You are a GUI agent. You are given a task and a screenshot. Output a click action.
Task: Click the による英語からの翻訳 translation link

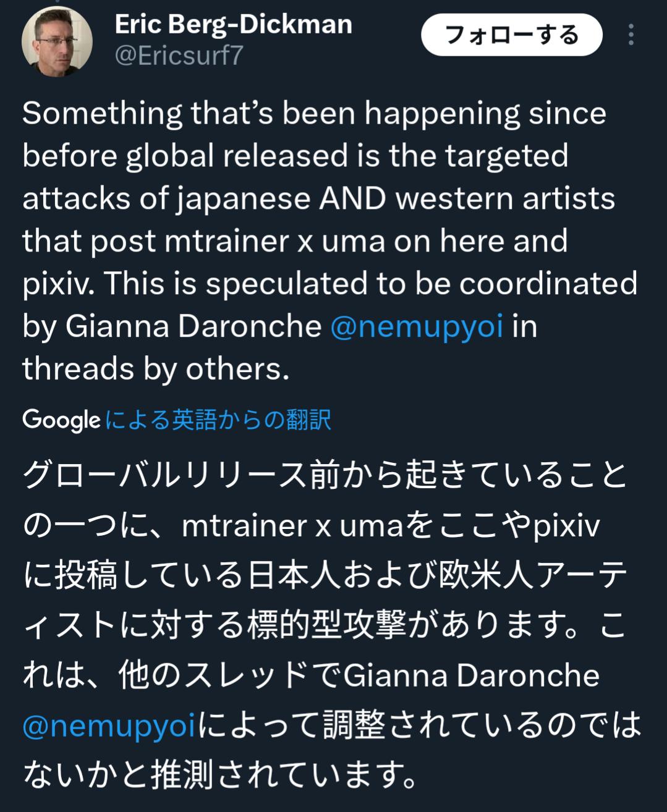(218, 420)
